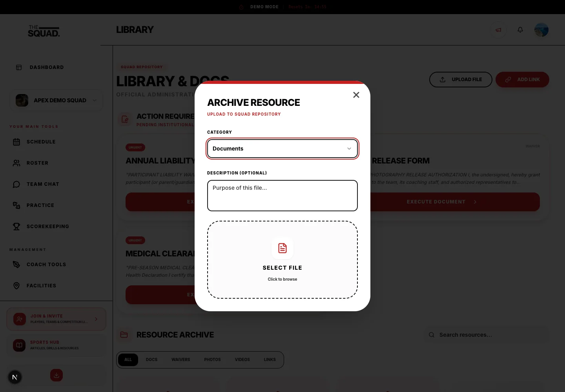Click the Scorekeeping trophy icon

(x=16, y=227)
